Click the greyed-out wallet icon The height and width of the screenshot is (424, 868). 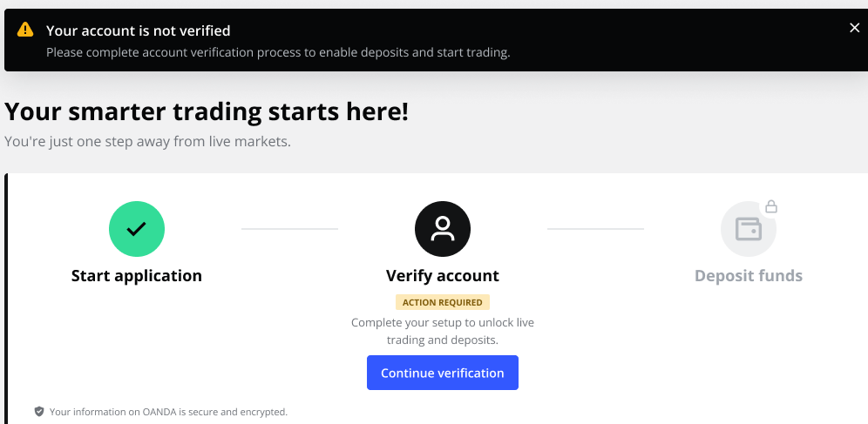(749, 229)
